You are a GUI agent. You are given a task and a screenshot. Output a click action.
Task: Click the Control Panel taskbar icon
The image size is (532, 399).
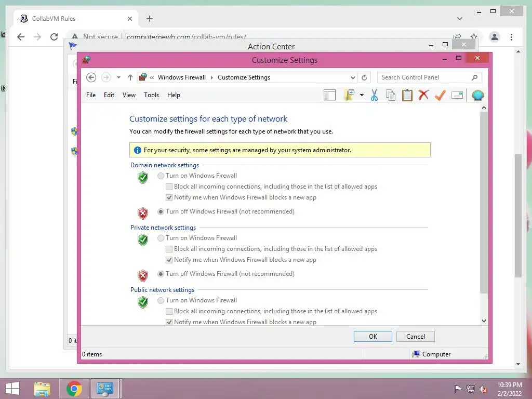105,389
